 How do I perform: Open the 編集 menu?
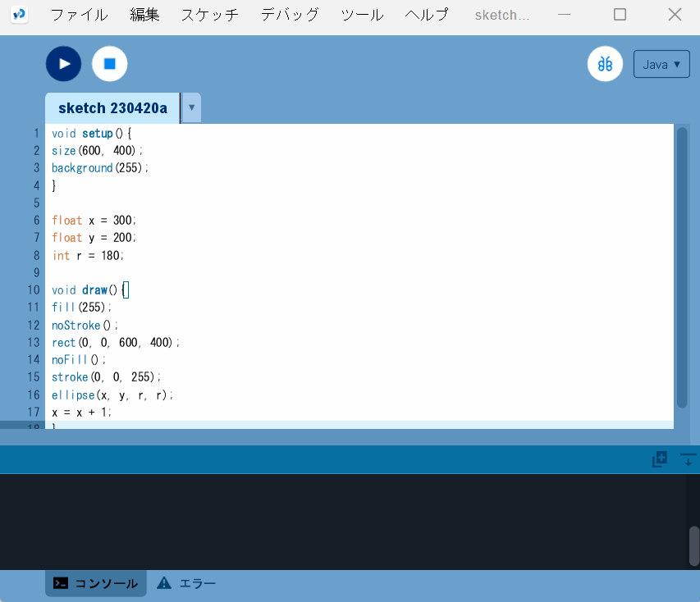point(144,15)
